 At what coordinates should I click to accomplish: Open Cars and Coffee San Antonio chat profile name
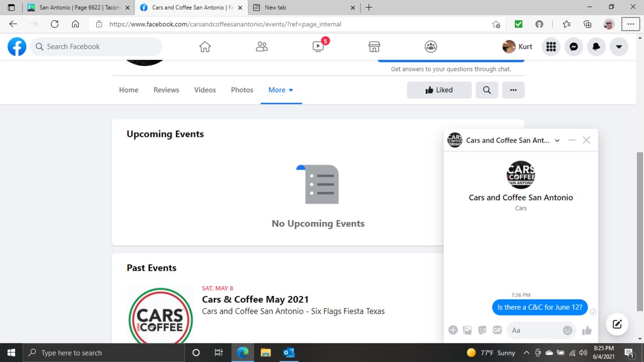pos(521,197)
